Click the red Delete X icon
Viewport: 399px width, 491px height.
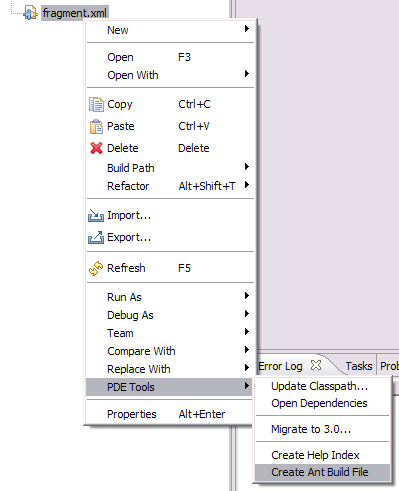(96, 148)
